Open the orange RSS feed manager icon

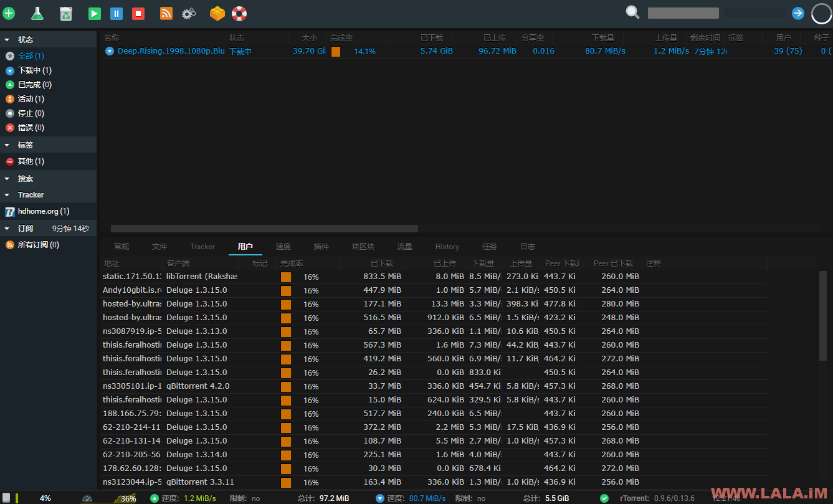tap(166, 13)
